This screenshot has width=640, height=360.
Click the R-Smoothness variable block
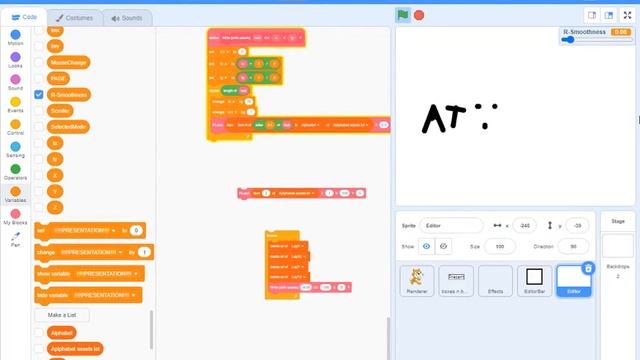tap(69, 95)
